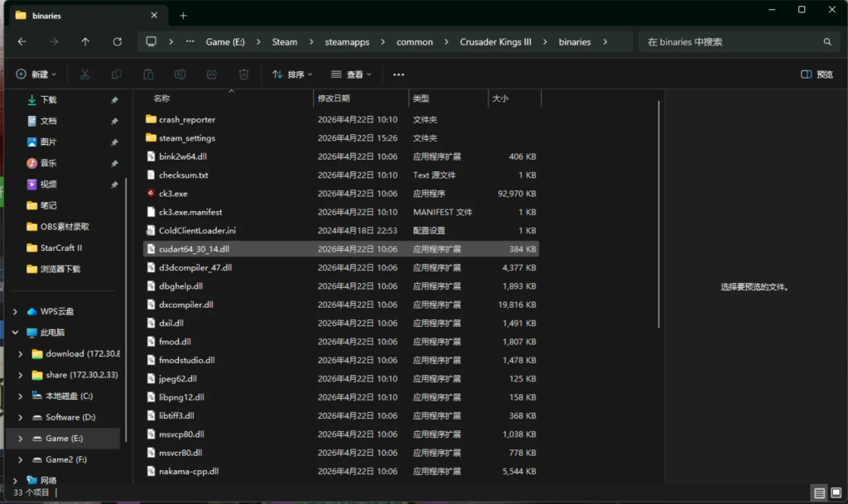
Task: Click the Share icon in toolbar
Action: click(212, 74)
